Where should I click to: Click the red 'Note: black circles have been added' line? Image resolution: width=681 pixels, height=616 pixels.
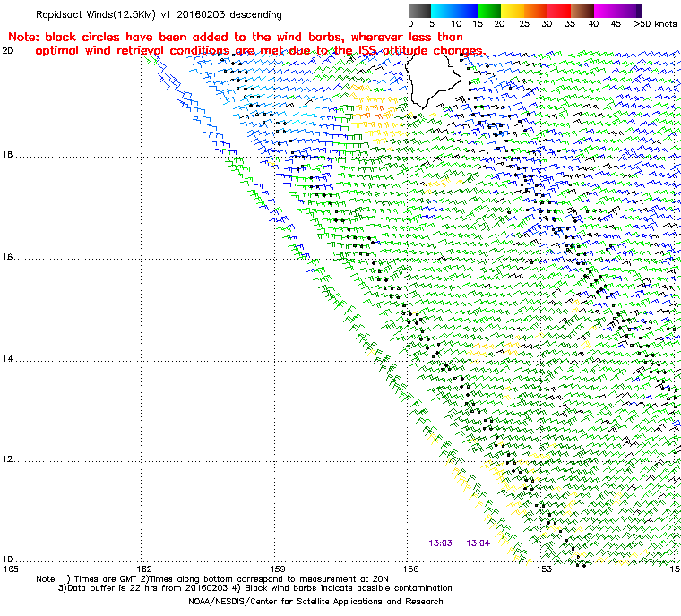[236, 37]
